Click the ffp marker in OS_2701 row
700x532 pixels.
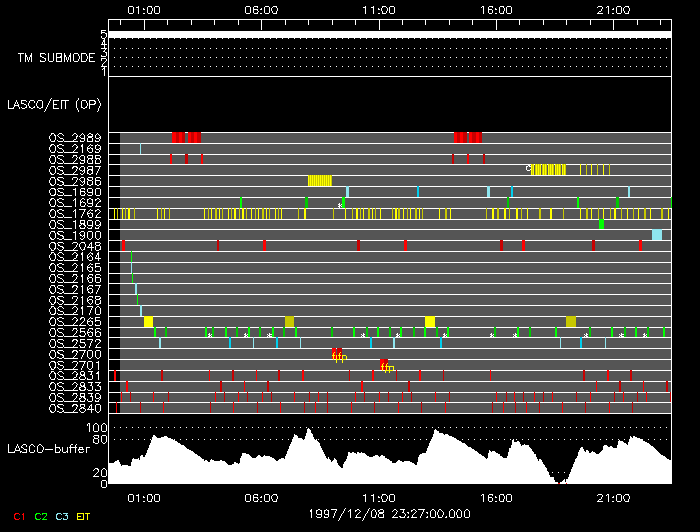386,366
